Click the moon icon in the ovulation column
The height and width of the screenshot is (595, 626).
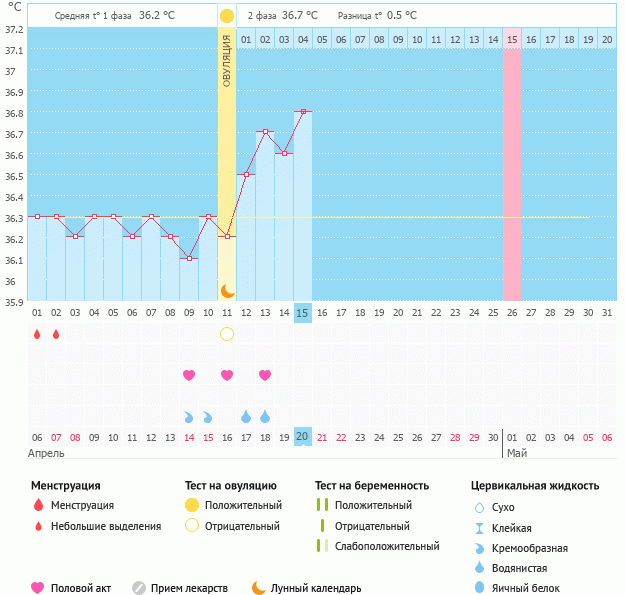227,290
